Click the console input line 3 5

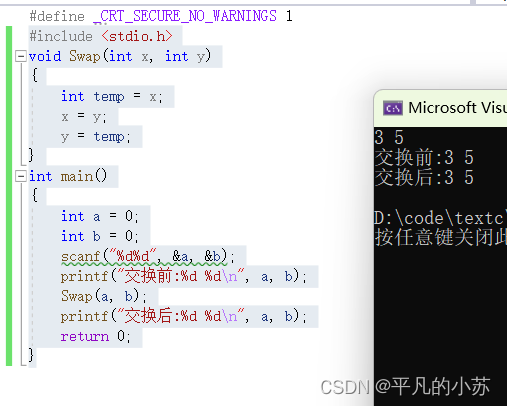389,137
